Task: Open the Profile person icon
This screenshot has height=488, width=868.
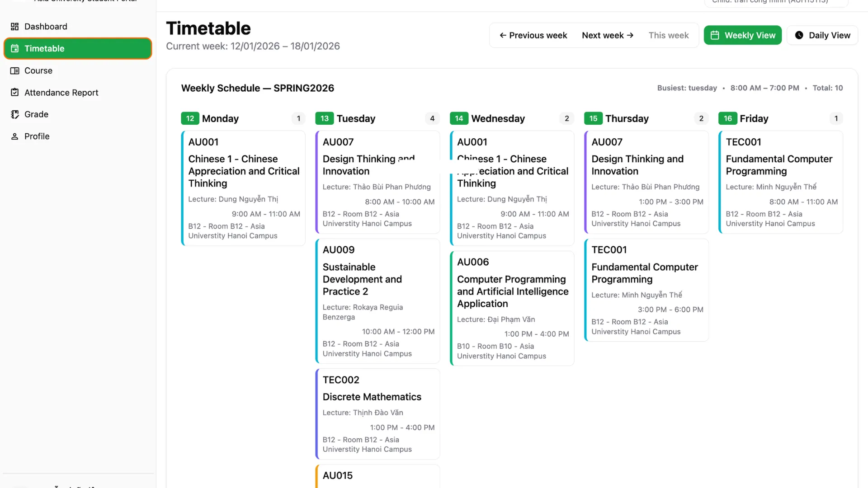Action: [x=14, y=136]
